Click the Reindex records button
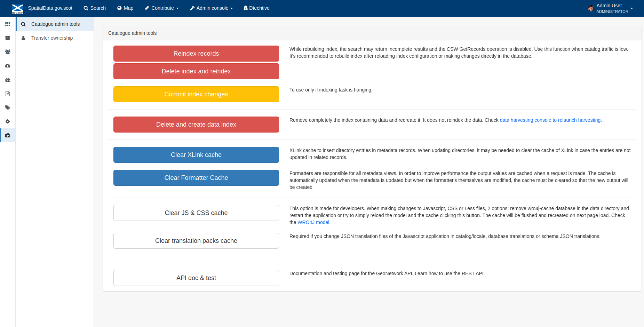This screenshot has height=327, width=644. pyautogui.click(x=196, y=54)
